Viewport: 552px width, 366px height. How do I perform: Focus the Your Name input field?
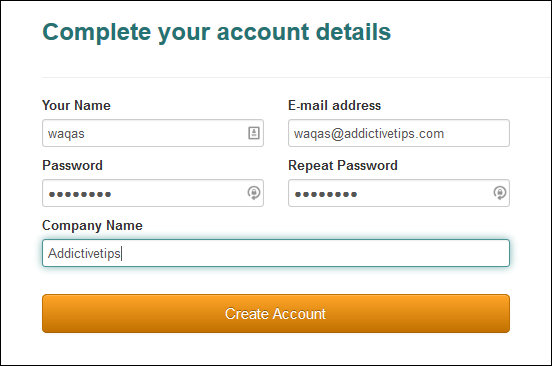153,133
